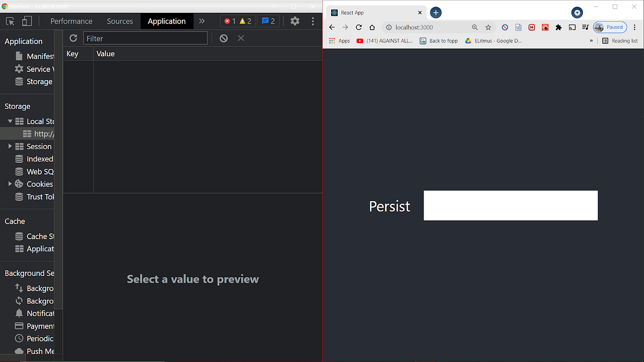Clear all localStorage with the block icon
The height and width of the screenshot is (362, 644).
point(224,38)
